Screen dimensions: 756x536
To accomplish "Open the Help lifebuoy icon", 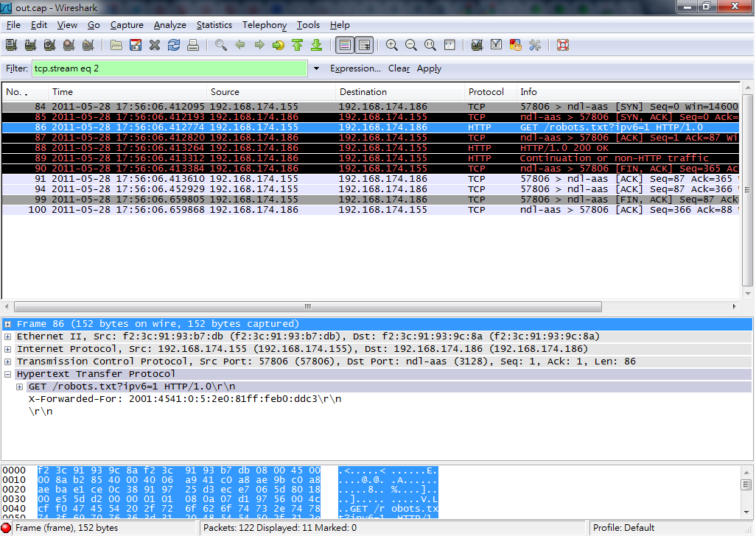I will point(563,45).
